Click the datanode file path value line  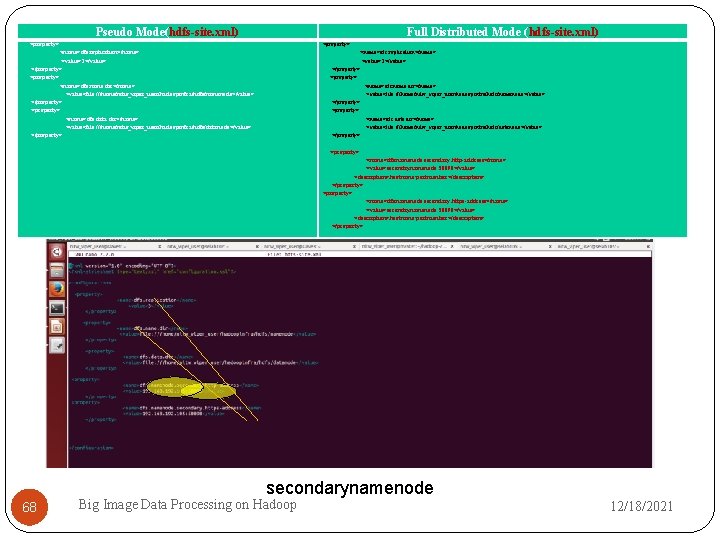pos(220,363)
